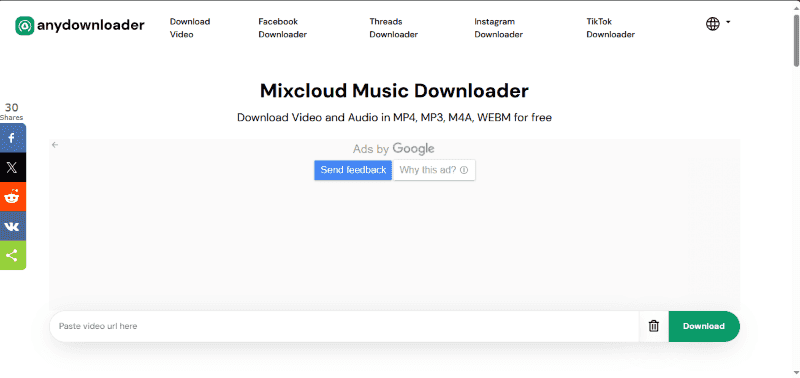Viewport: 800px width, 378px height.
Task: Share page on VK
Action: click(12, 226)
